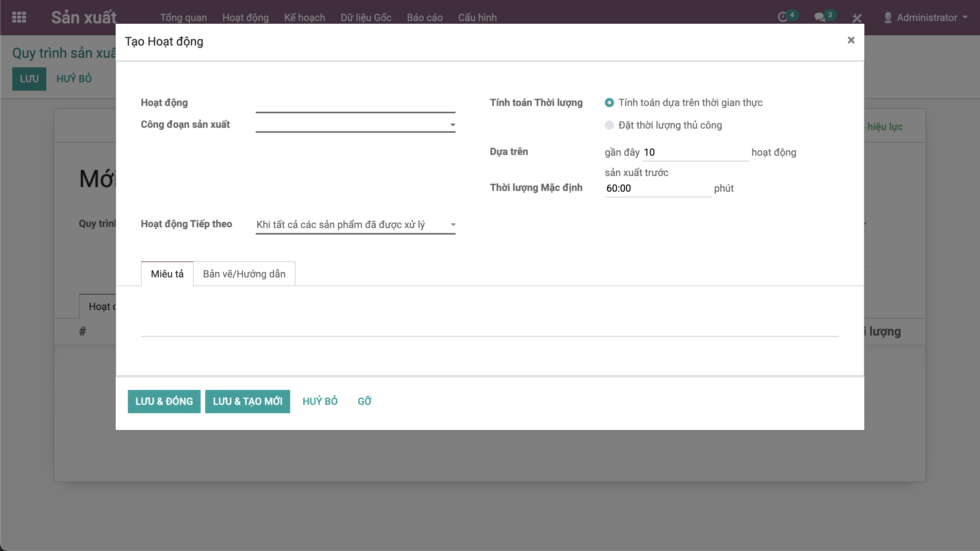
Task: Switch to Bản vẽ/Hướng dẫn tab
Action: (244, 274)
